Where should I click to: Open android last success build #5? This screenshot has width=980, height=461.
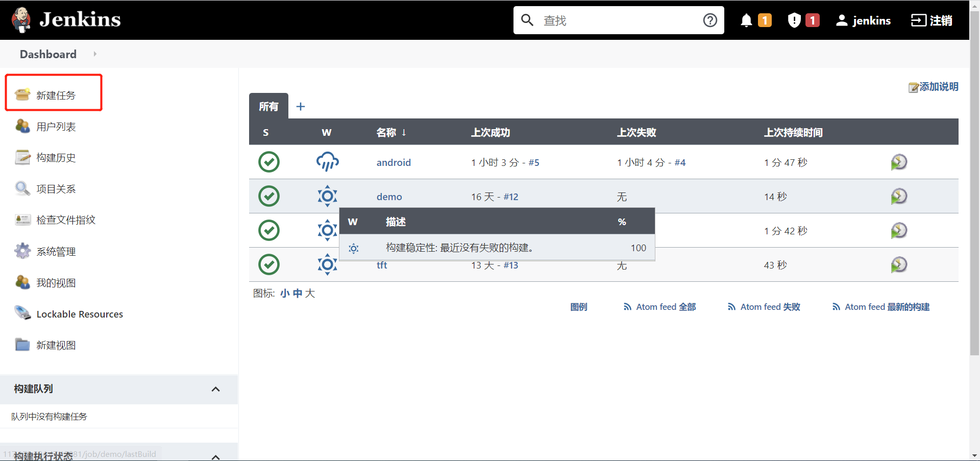point(534,162)
